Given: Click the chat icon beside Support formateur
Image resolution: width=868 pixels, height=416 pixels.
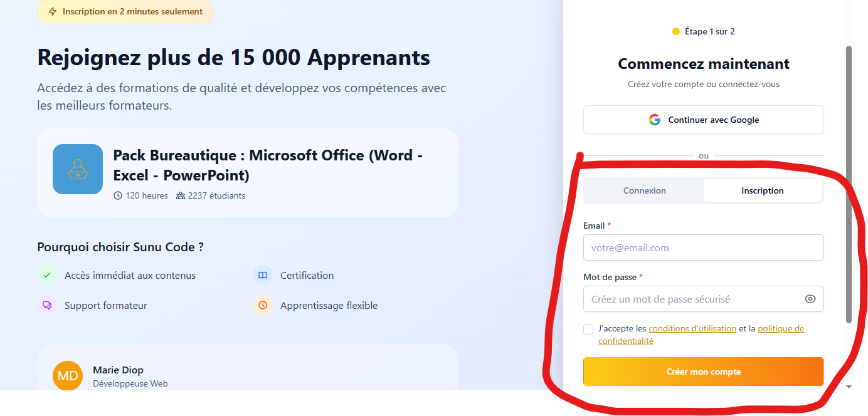Looking at the screenshot, I should [47, 305].
